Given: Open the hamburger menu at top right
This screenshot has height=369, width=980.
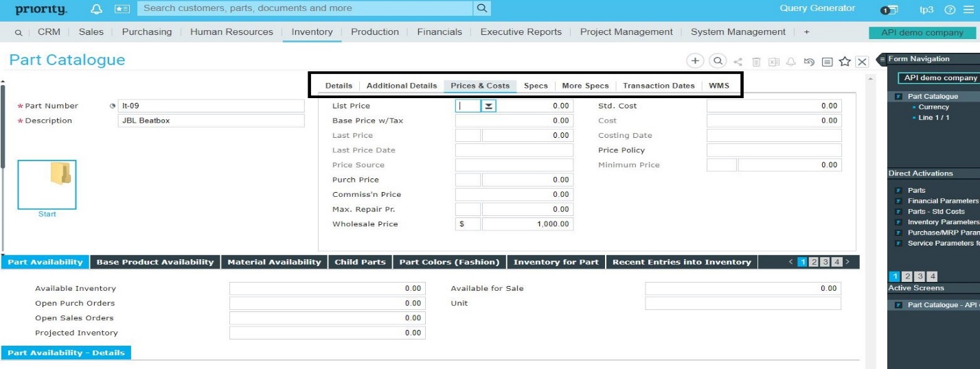Looking at the screenshot, I should (969, 10).
